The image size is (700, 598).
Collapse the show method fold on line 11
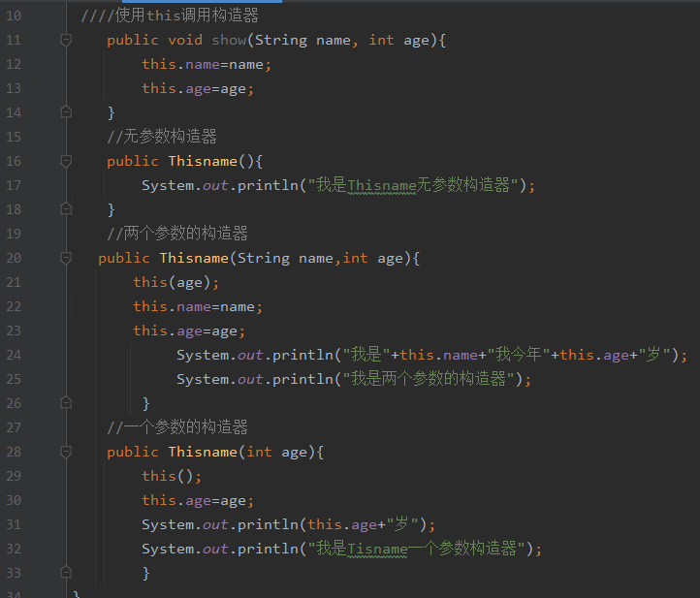pos(66,40)
